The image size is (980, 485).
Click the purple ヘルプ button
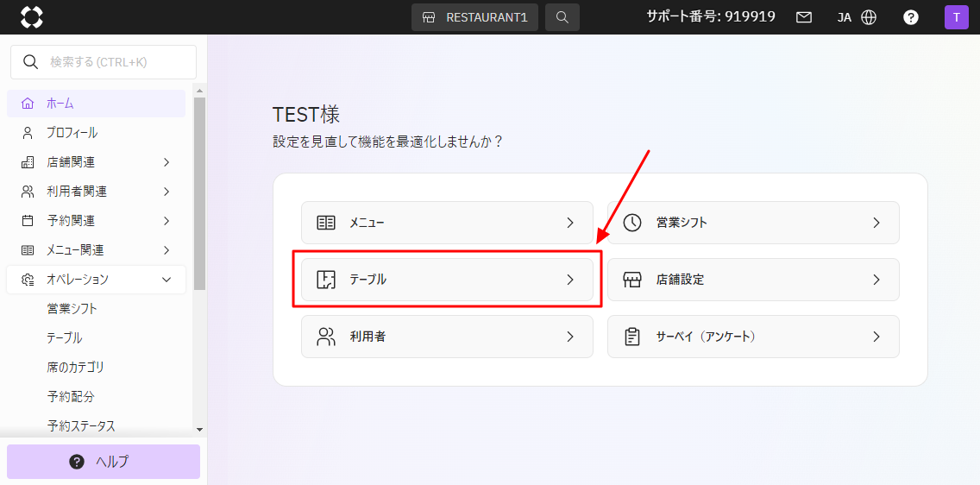point(104,462)
